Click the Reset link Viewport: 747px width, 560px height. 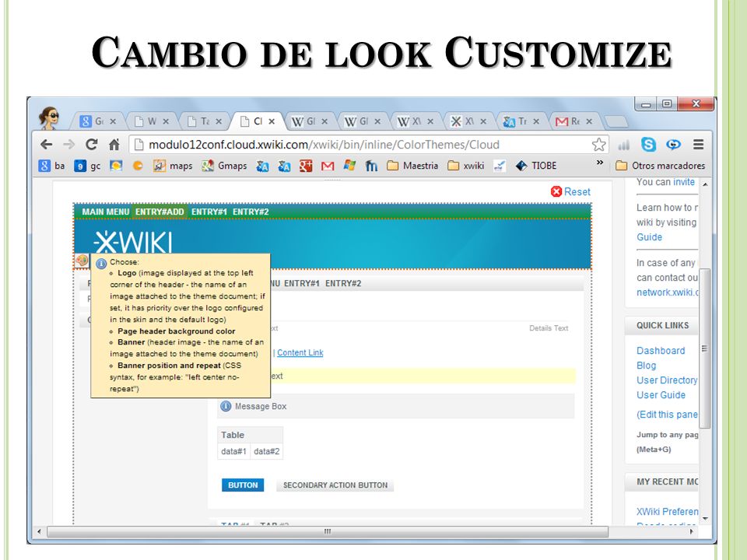point(577,191)
